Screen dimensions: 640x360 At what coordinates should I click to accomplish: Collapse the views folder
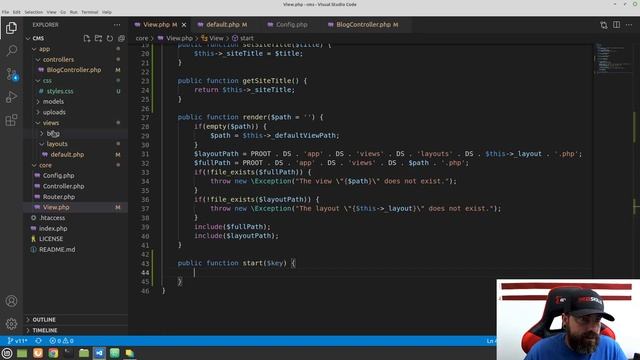click(51, 123)
